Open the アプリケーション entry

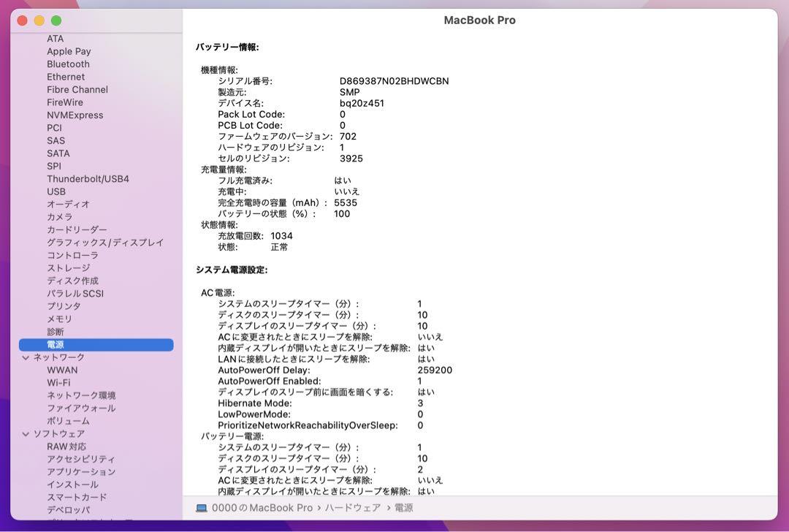pos(81,472)
